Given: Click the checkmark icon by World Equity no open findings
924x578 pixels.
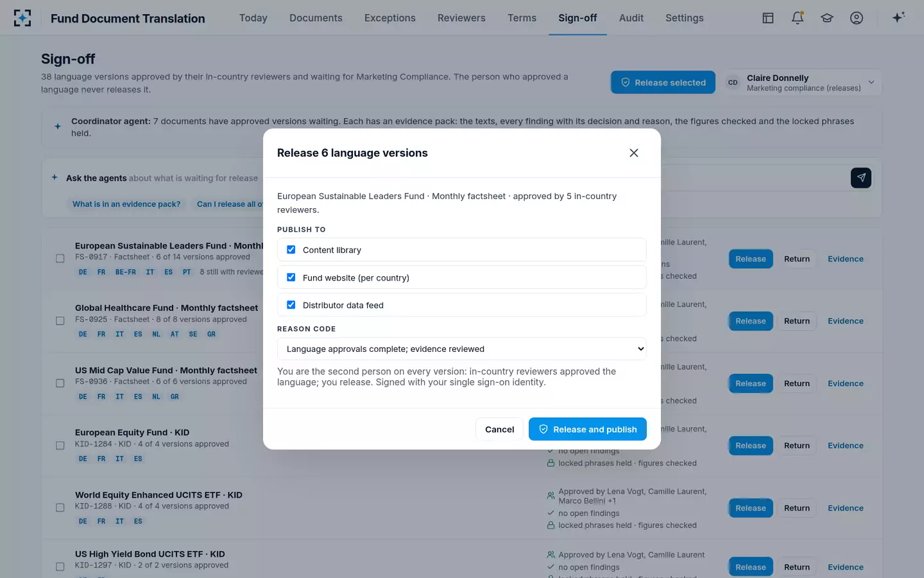Looking at the screenshot, I should tap(551, 513).
